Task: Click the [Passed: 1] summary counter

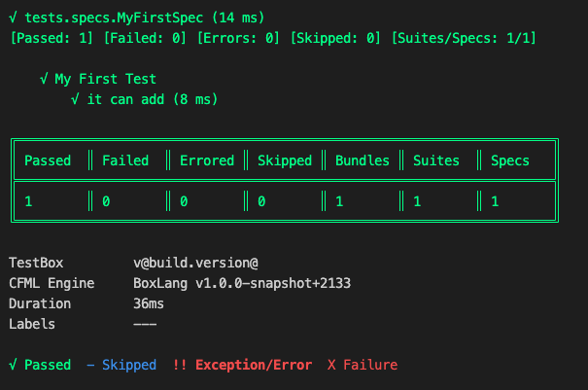Action: pos(48,37)
